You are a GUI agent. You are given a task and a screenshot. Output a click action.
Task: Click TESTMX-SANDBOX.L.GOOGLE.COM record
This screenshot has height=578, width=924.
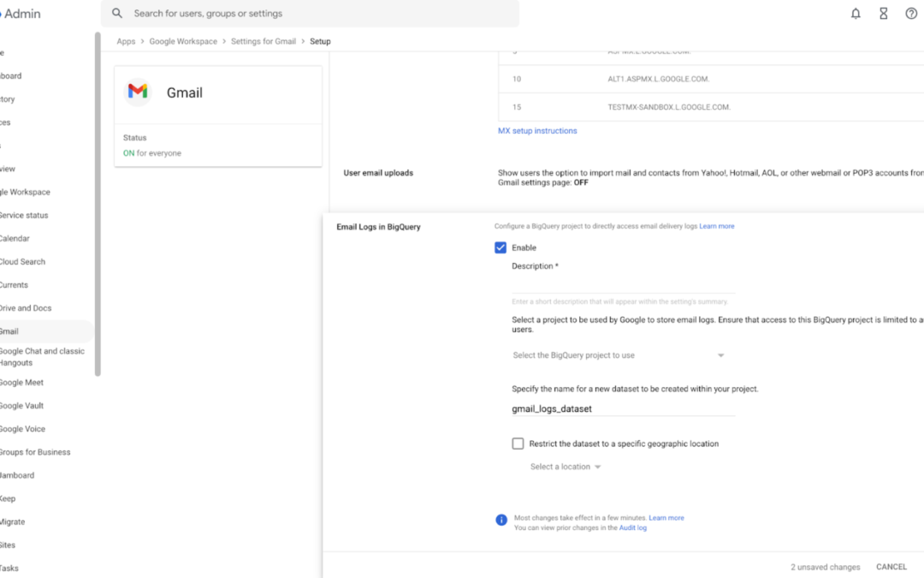pyautogui.click(x=669, y=107)
